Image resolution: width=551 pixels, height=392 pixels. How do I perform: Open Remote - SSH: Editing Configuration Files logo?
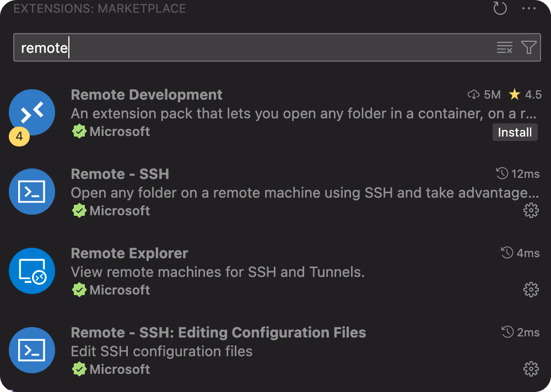(32, 350)
